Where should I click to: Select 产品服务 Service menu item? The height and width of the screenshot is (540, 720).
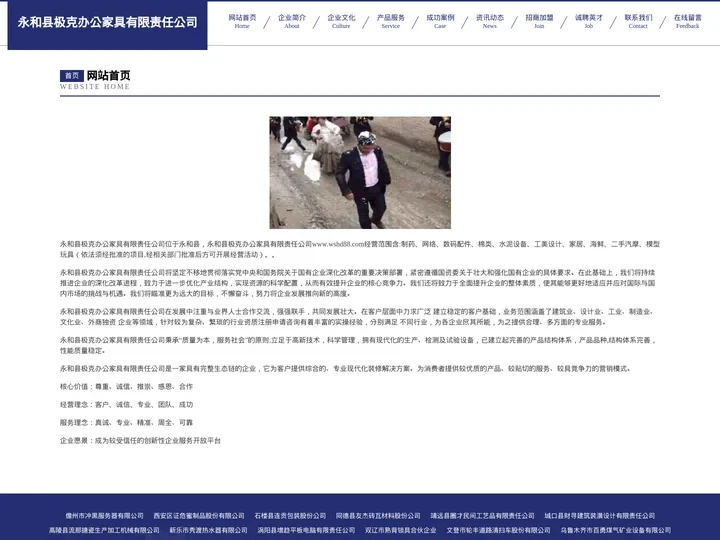click(x=391, y=21)
